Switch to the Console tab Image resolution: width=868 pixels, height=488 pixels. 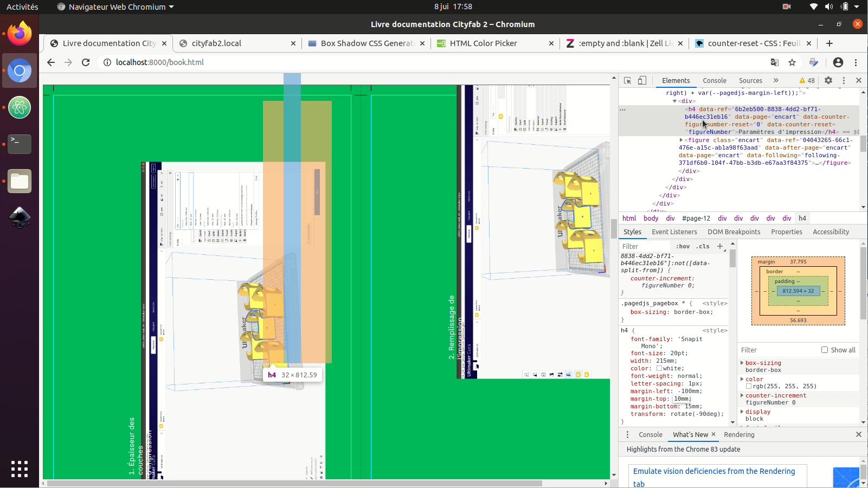714,80
